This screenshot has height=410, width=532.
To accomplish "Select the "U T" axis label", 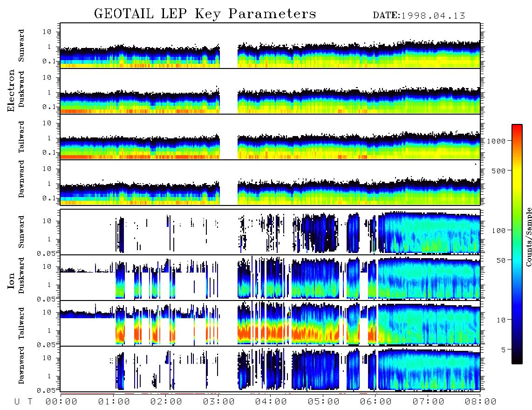I will (23, 402).
